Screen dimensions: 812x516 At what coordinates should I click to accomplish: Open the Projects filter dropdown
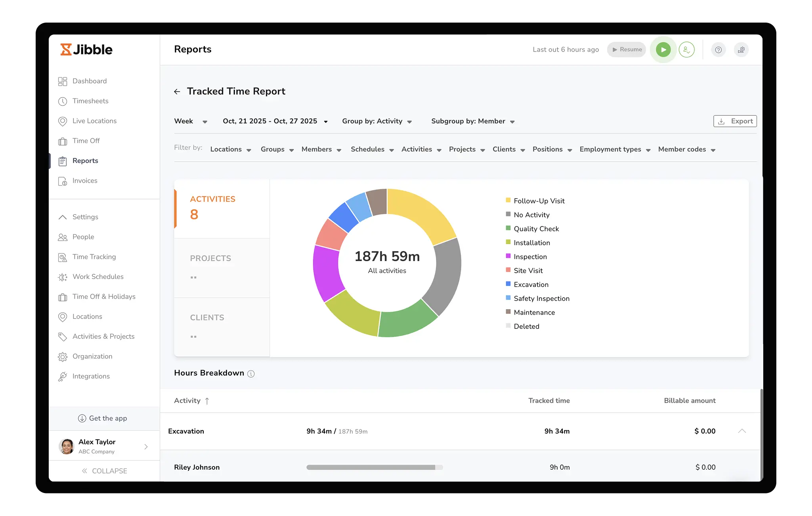[x=467, y=149]
